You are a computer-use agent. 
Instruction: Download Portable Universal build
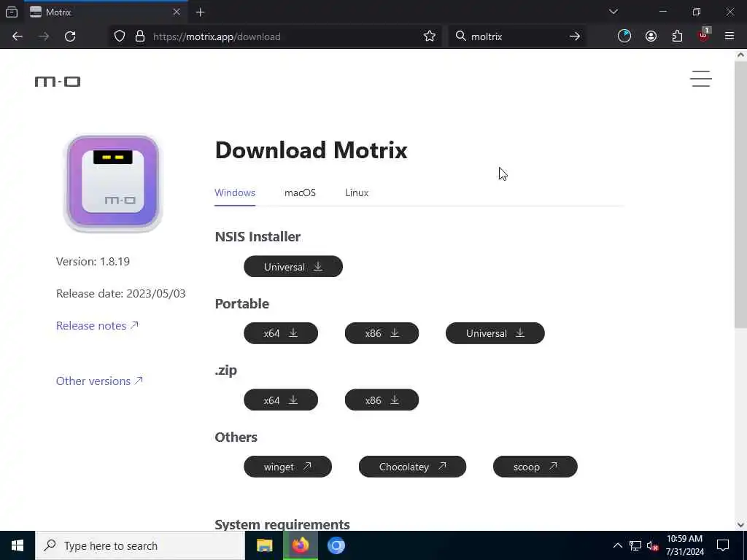click(x=495, y=333)
